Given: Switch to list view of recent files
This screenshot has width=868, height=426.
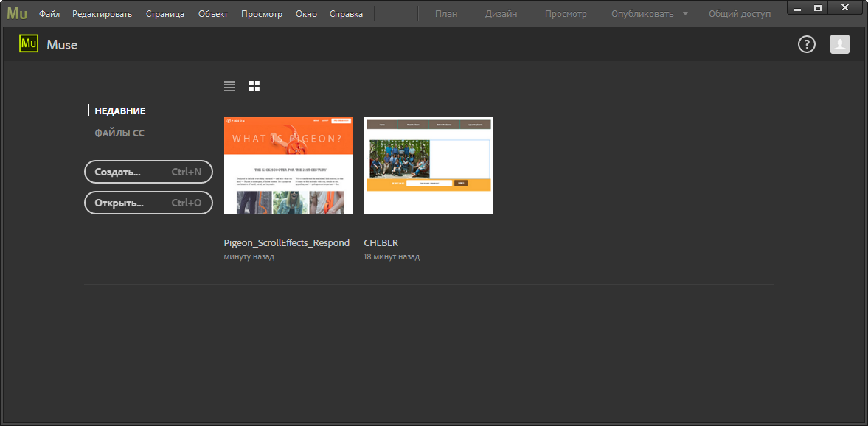Looking at the screenshot, I should click(229, 86).
